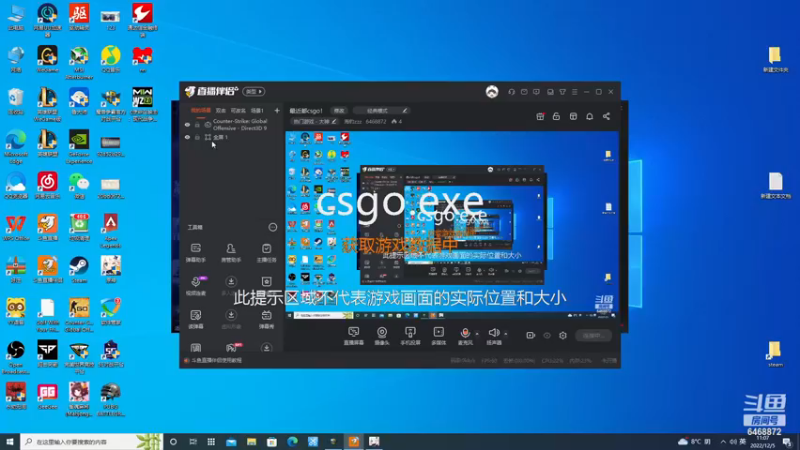800x450 pixels.
Task: Click the Windows Start button
Action: tap(10, 441)
